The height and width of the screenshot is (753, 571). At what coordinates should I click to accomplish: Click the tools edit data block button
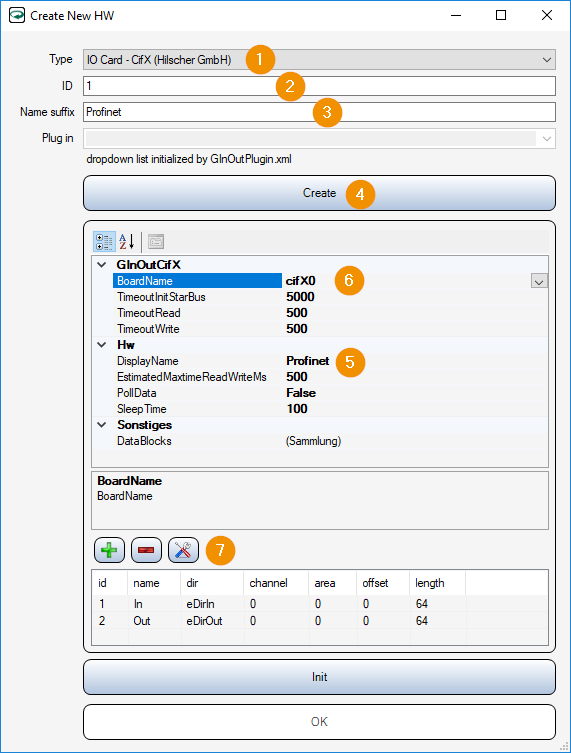pyautogui.click(x=183, y=550)
